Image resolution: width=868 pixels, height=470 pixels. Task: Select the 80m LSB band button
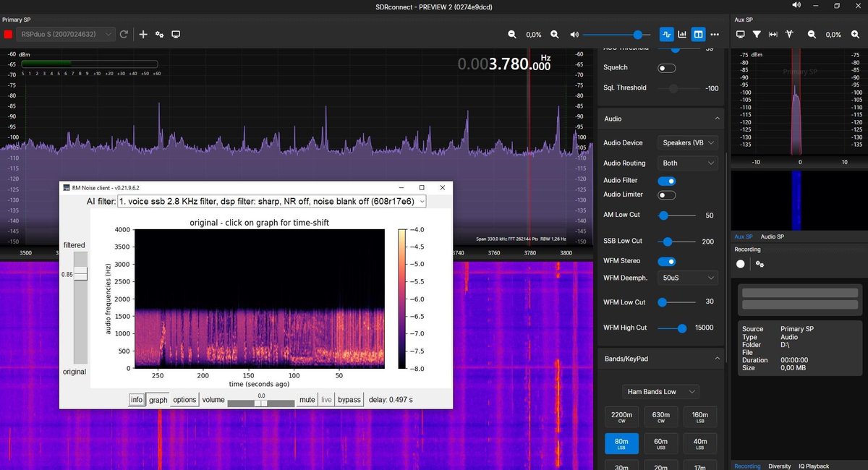[x=621, y=443]
